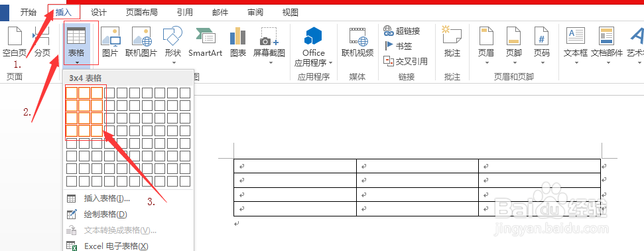Click the bottom-left cell of inserted table

coord(295,209)
